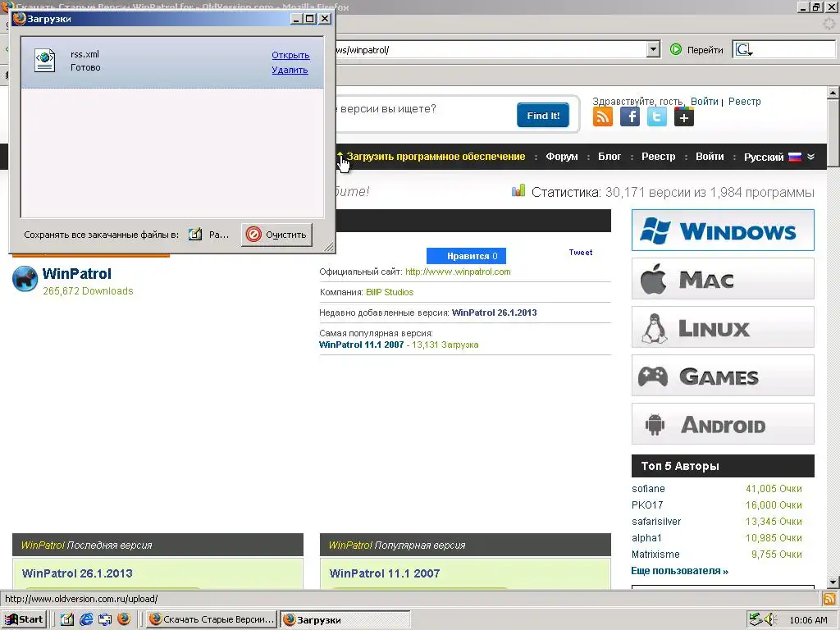
Task: Click the Tweet link
Action: [x=581, y=253]
